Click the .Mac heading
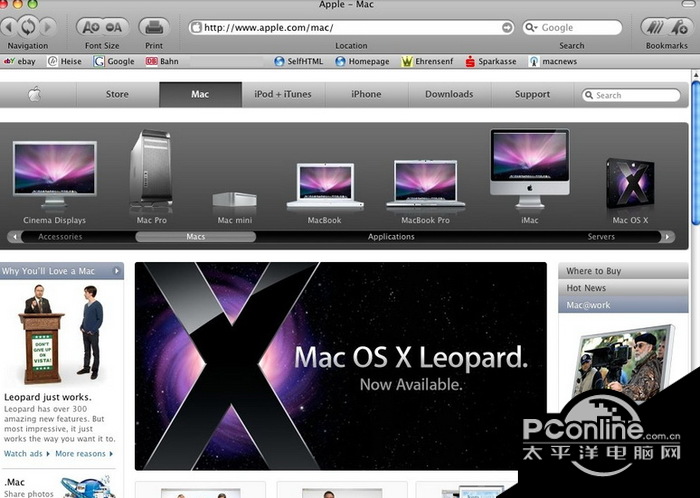This screenshot has width=700, height=498. tap(15, 482)
